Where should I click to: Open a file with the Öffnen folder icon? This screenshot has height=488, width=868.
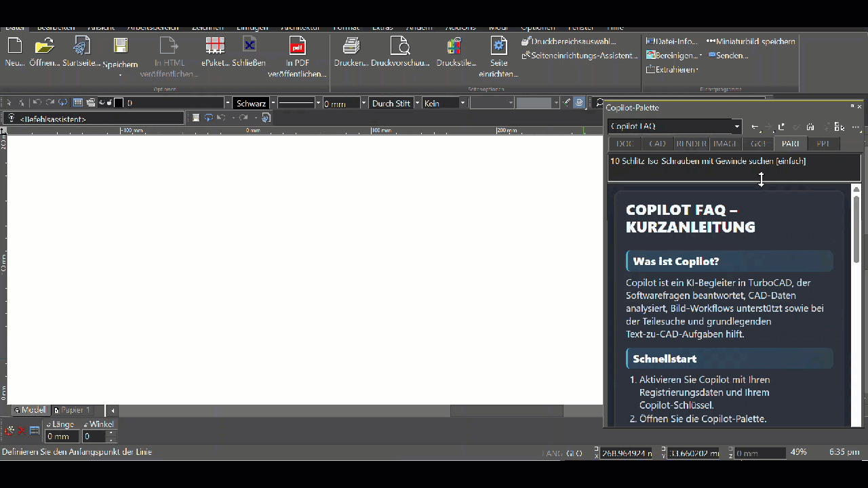pyautogui.click(x=45, y=46)
